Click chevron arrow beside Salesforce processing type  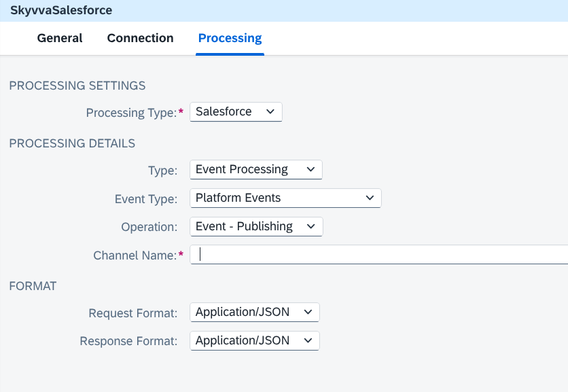coord(270,111)
